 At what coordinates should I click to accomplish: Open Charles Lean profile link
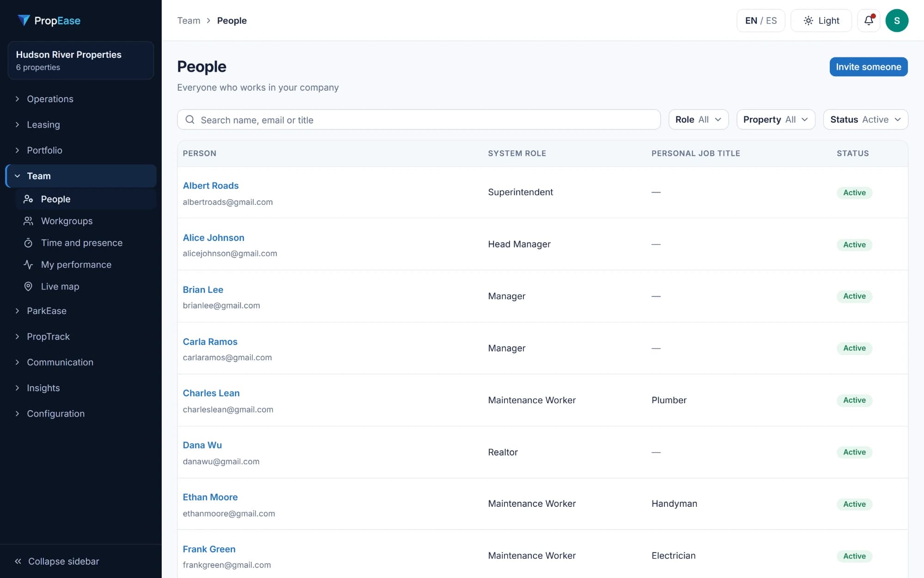[211, 393]
